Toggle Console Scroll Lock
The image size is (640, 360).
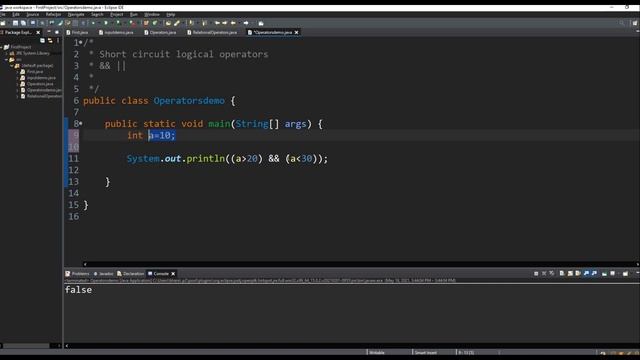(x=570, y=273)
